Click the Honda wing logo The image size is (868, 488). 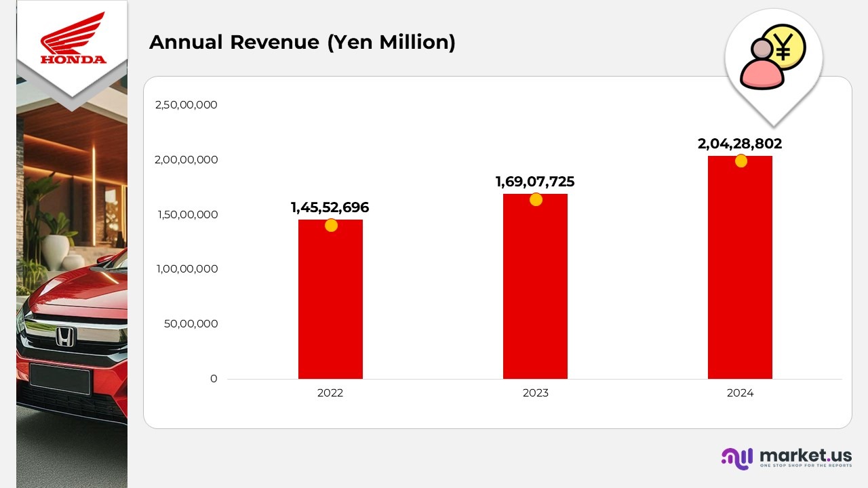[x=73, y=39]
